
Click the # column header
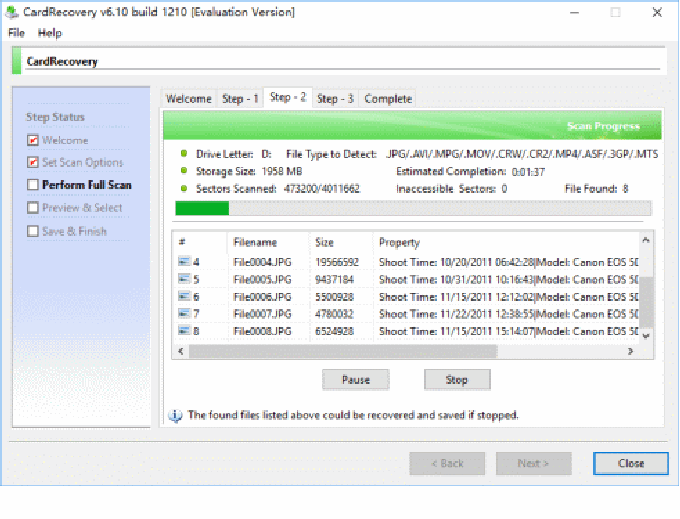pos(200,242)
